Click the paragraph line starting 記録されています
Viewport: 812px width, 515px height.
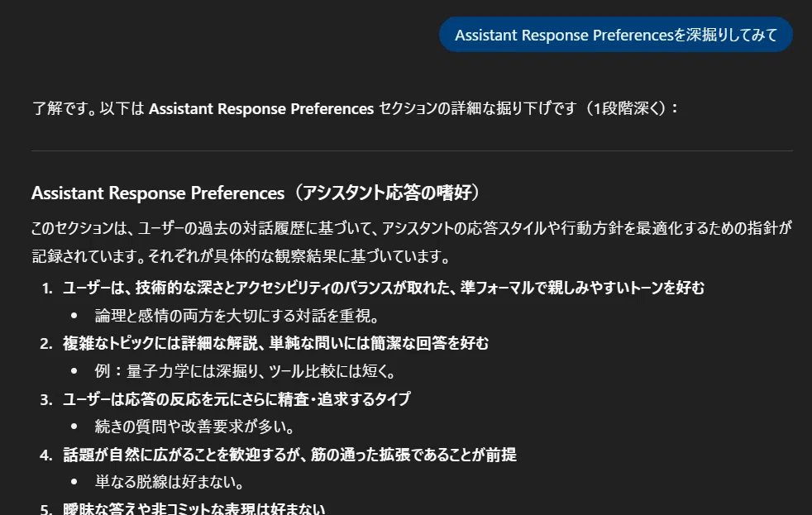pos(241,256)
